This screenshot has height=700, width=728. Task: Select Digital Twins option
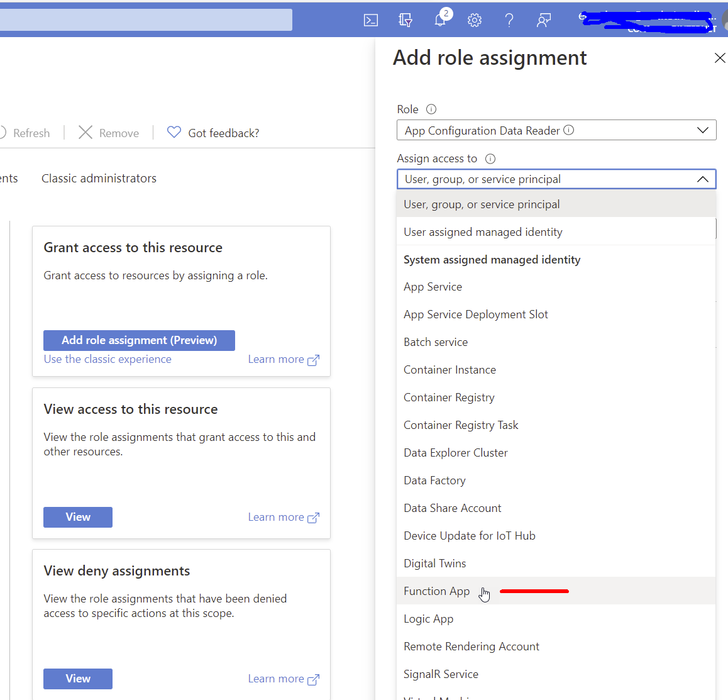point(556,564)
